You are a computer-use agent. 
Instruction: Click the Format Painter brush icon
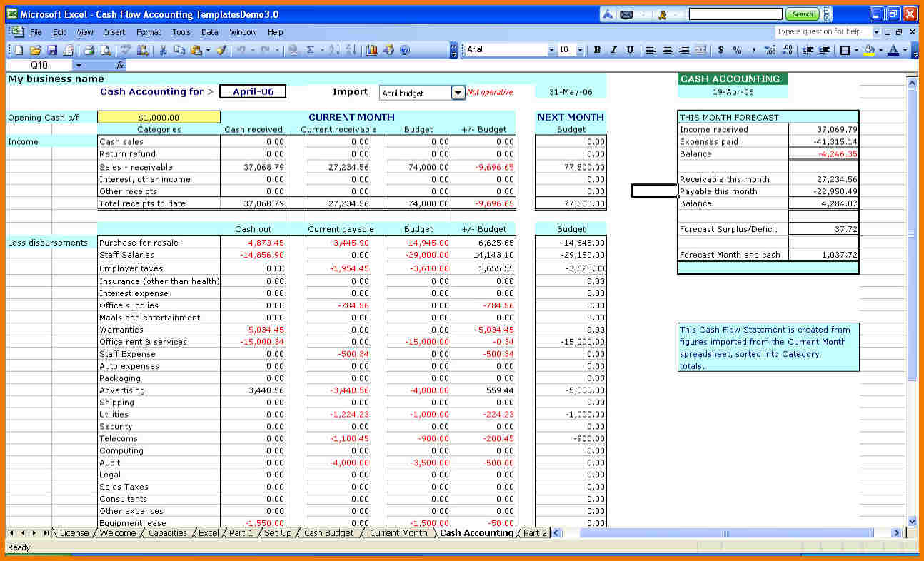[x=221, y=50]
